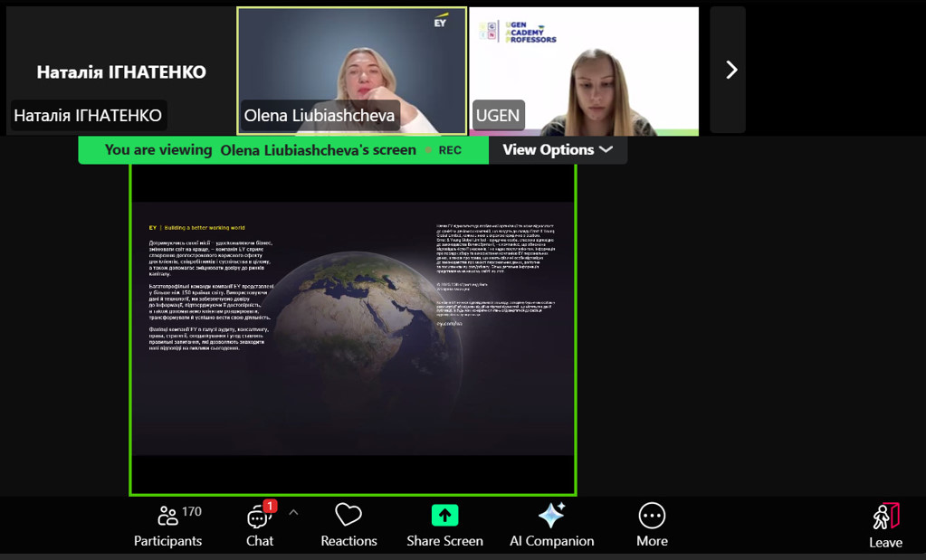Select Olena Liubiashcheva's video thumbnail
Image resolution: width=926 pixels, height=560 pixels.
tap(352, 71)
